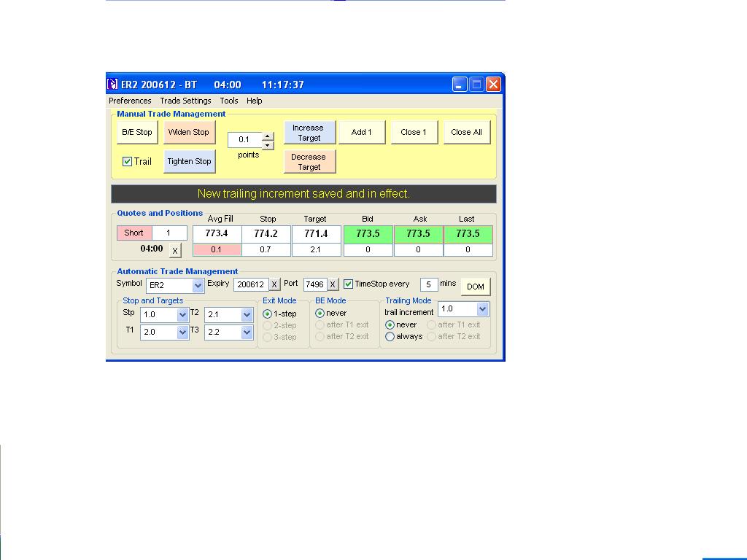The width and height of the screenshot is (747, 560).
Task: Clear Expiry with its X button
Action: point(274,284)
